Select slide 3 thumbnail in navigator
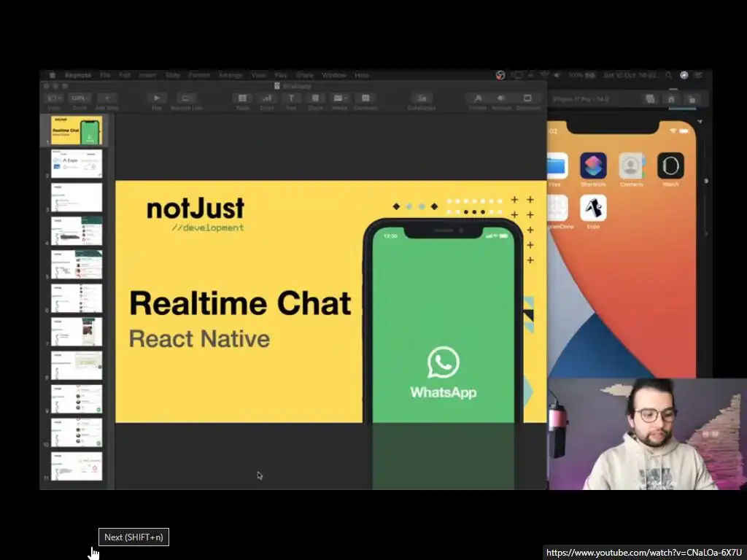 pyautogui.click(x=77, y=198)
